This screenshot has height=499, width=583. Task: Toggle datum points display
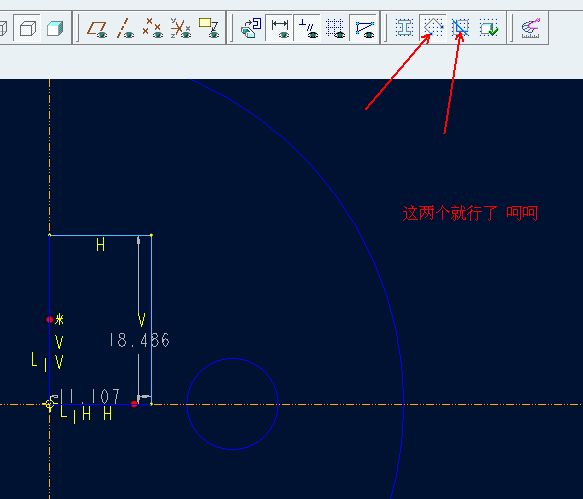point(152,28)
